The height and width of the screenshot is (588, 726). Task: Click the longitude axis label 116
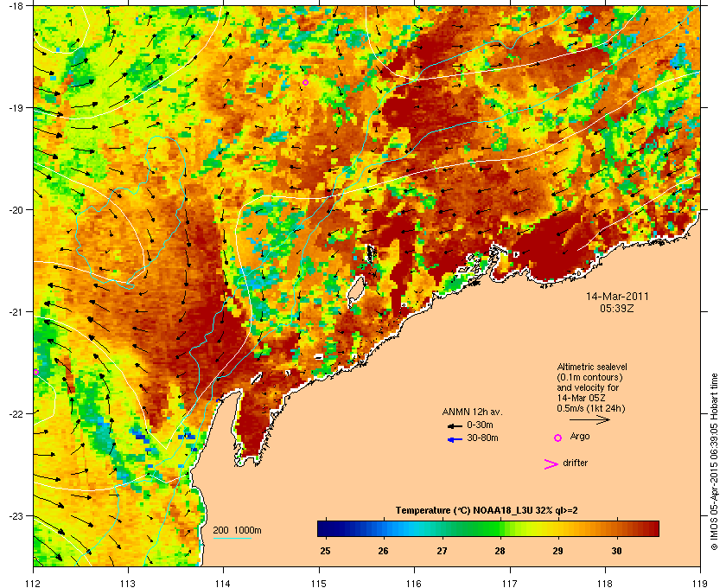(x=414, y=583)
